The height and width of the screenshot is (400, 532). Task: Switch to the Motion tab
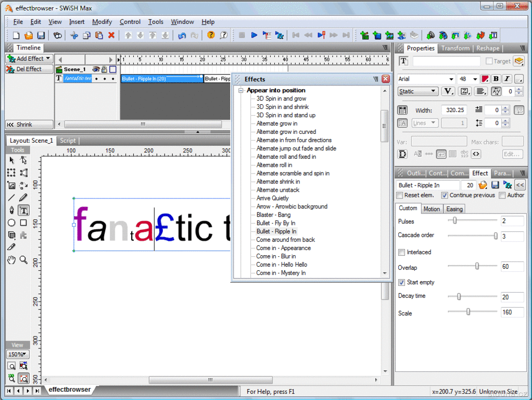[432, 209]
